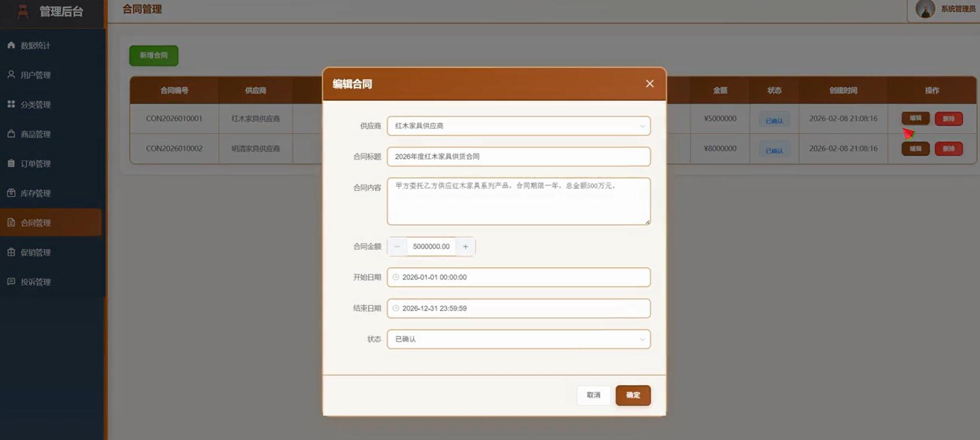Image resolution: width=980 pixels, height=440 pixels.
Task: Click the clock icon in 结束日期
Action: (x=396, y=309)
